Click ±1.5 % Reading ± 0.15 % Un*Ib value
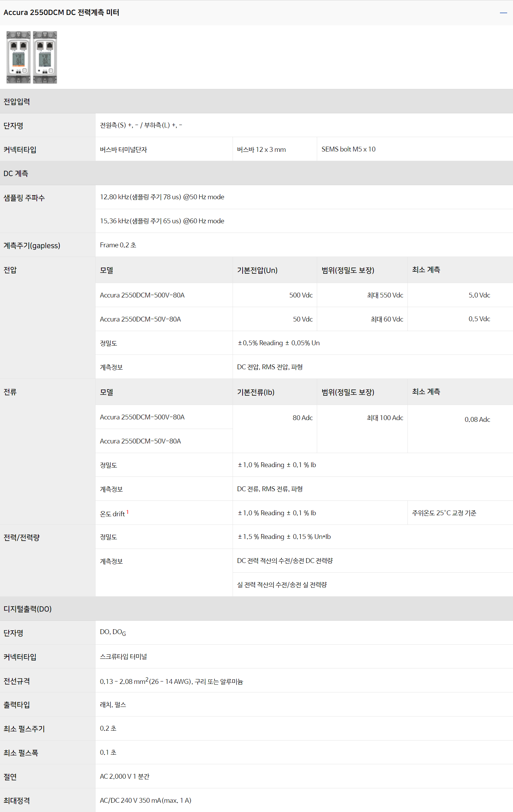Image resolution: width=513 pixels, height=812 pixels. (284, 537)
